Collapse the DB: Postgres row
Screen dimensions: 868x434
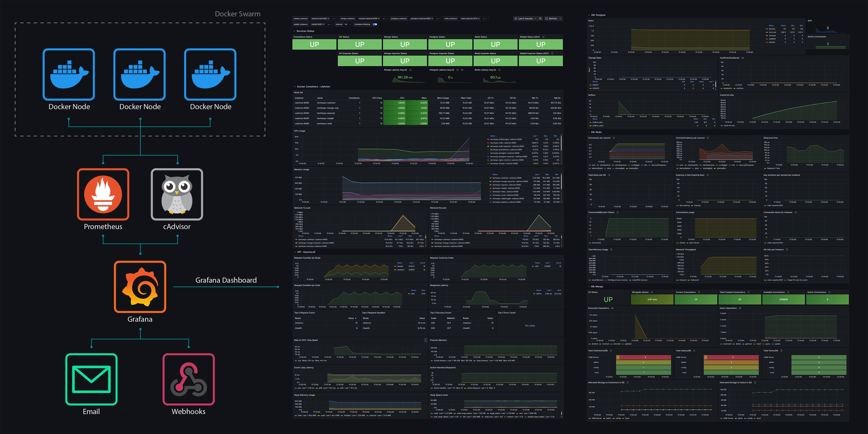[589, 15]
